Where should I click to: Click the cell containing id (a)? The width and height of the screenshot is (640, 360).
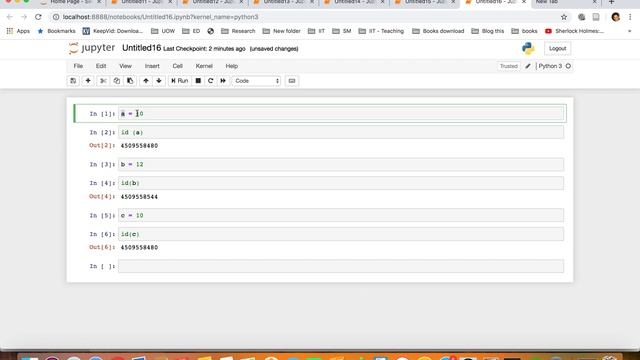pos(341,132)
